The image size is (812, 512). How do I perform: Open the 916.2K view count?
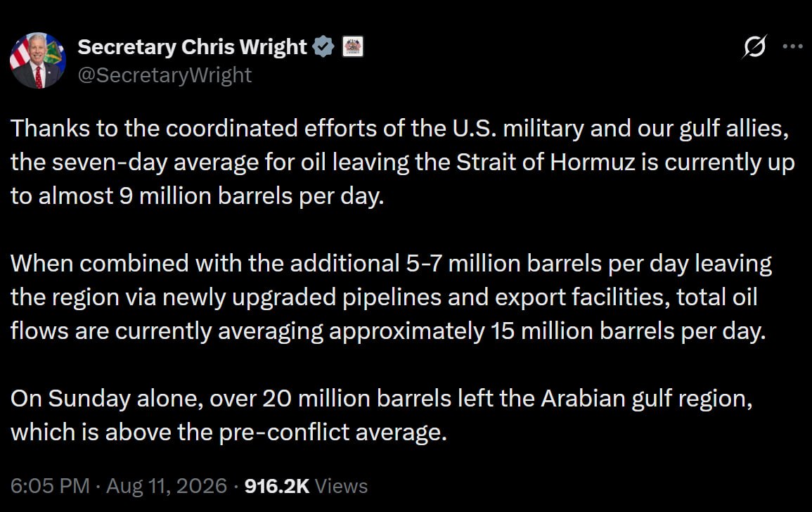click(277, 486)
